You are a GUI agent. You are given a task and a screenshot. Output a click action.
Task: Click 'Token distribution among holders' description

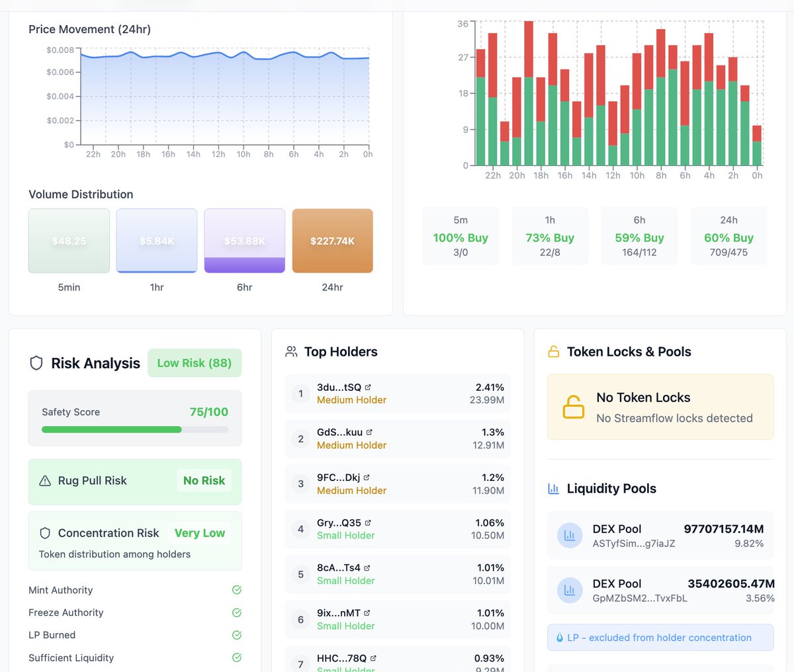(114, 554)
